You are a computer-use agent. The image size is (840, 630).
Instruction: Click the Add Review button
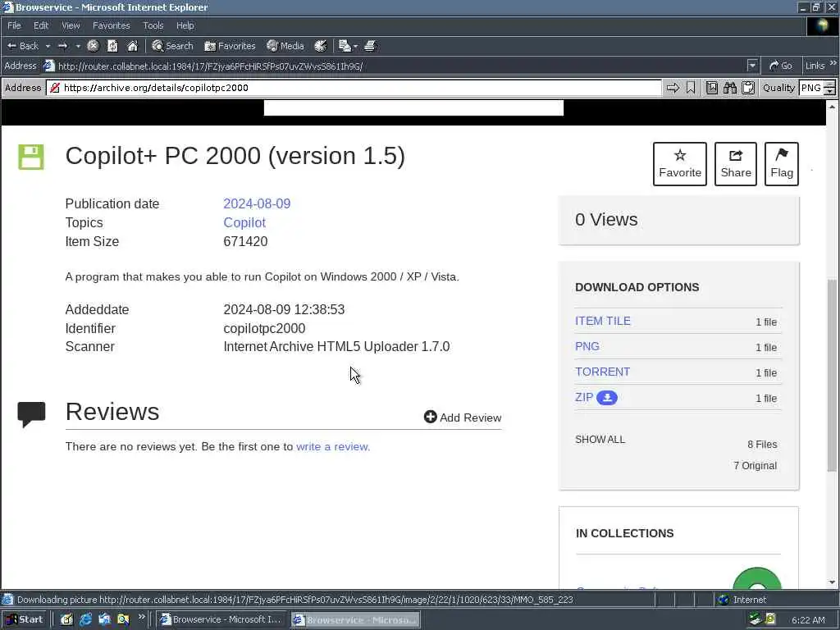coord(463,418)
